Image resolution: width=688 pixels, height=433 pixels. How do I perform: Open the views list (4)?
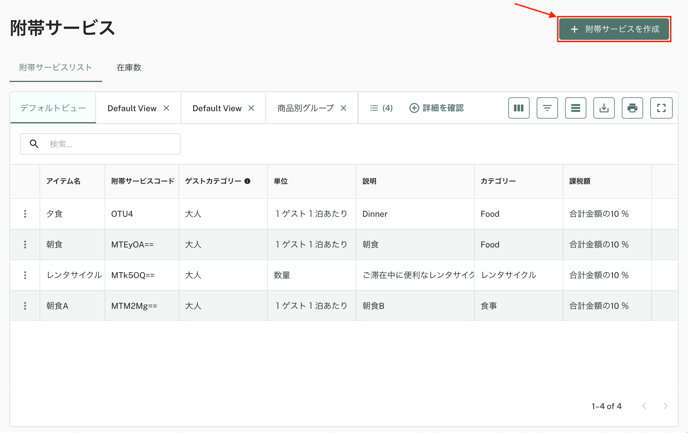(381, 108)
